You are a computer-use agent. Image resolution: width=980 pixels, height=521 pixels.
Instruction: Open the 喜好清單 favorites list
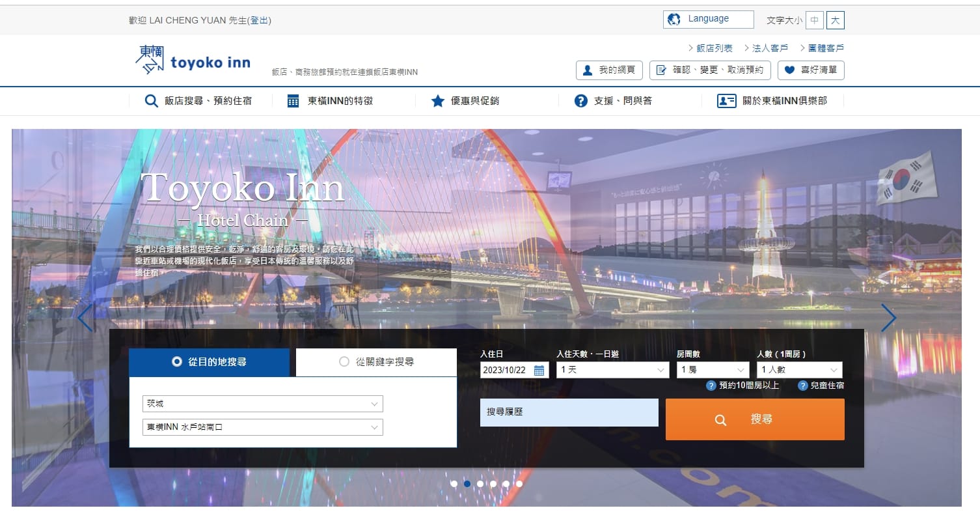(x=811, y=70)
